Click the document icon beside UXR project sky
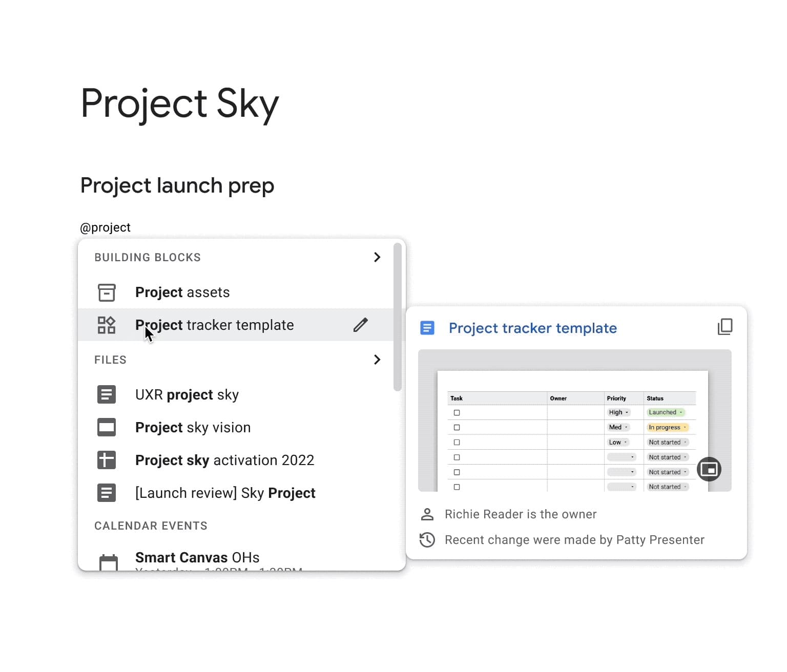Screen dimensions: 787x672 point(107,394)
